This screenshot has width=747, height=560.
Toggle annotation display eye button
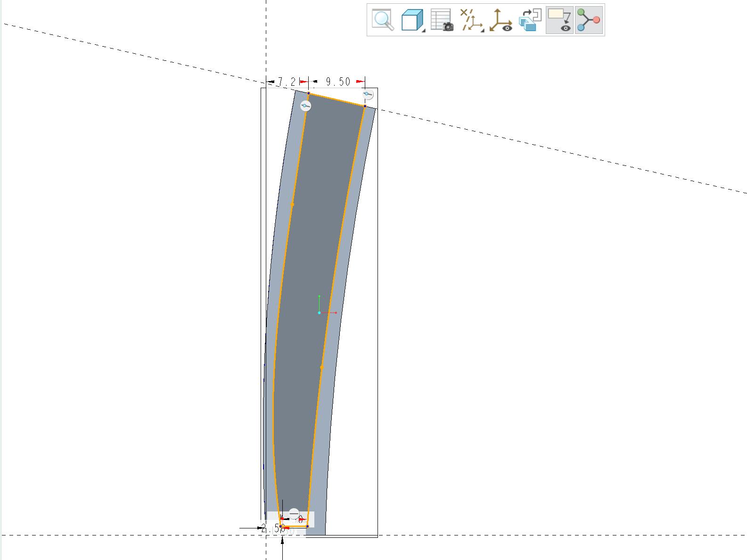pyautogui.click(x=559, y=20)
